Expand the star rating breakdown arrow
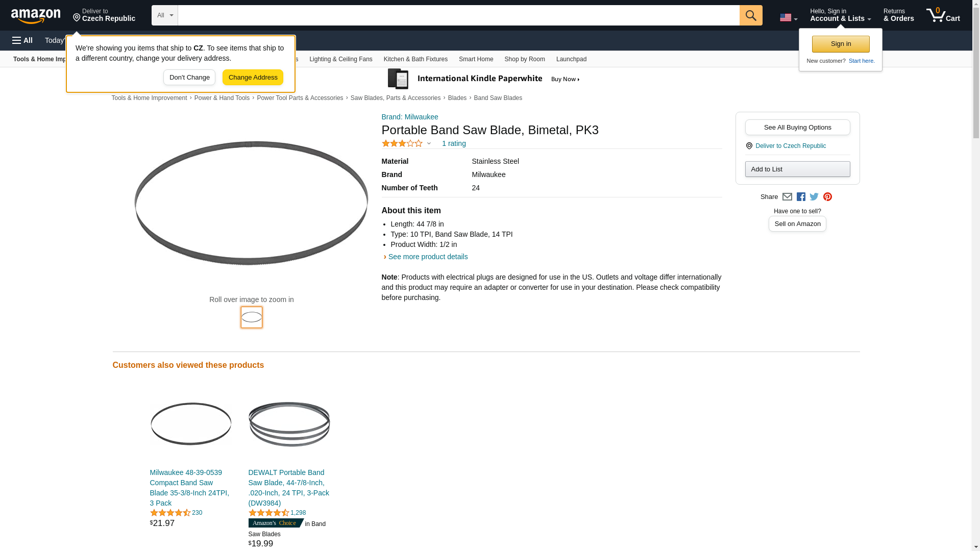This screenshot has height=551, width=980. tap(429, 143)
